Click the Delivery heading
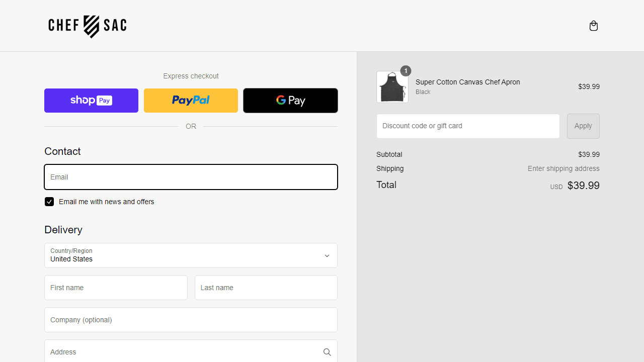The image size is (644, 362). [x=63, y=230]
